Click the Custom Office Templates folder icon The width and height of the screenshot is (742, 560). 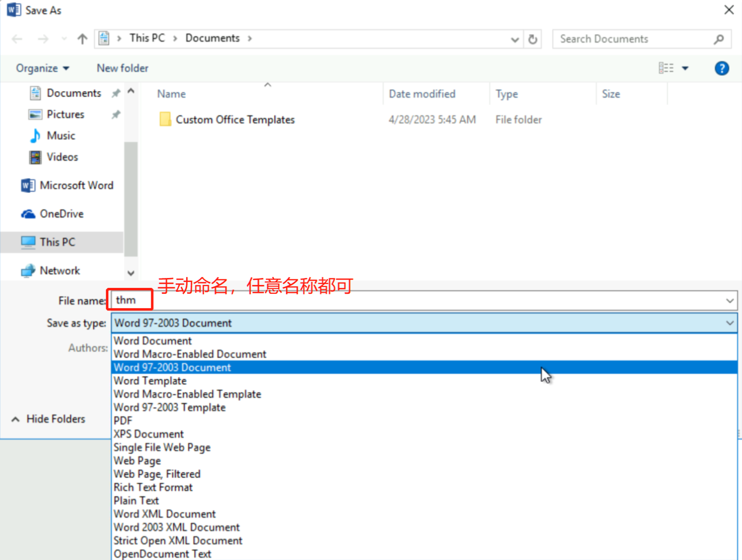tap(165, 120)
